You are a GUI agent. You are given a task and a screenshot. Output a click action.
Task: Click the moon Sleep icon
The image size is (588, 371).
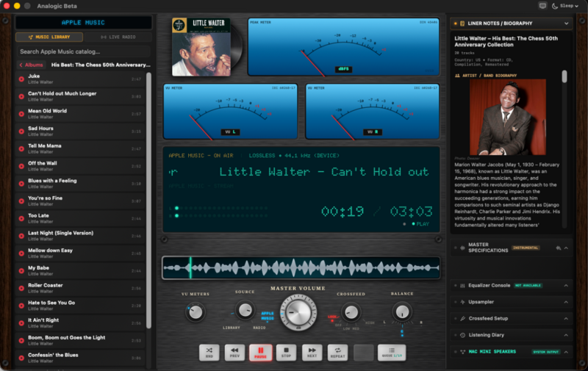pyautogui.click(x=555, y=6)
